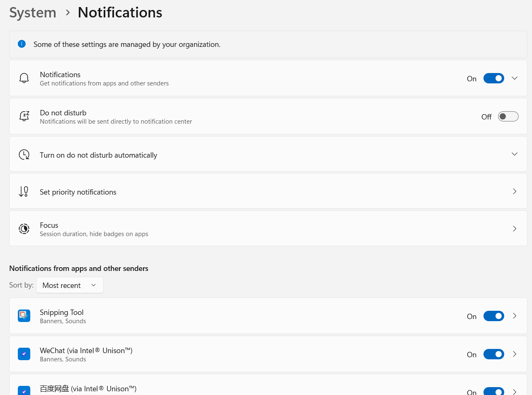Click the Do not disturb bell icon
The width and height of the screenshot is (532, 395).
pos(24,116)
